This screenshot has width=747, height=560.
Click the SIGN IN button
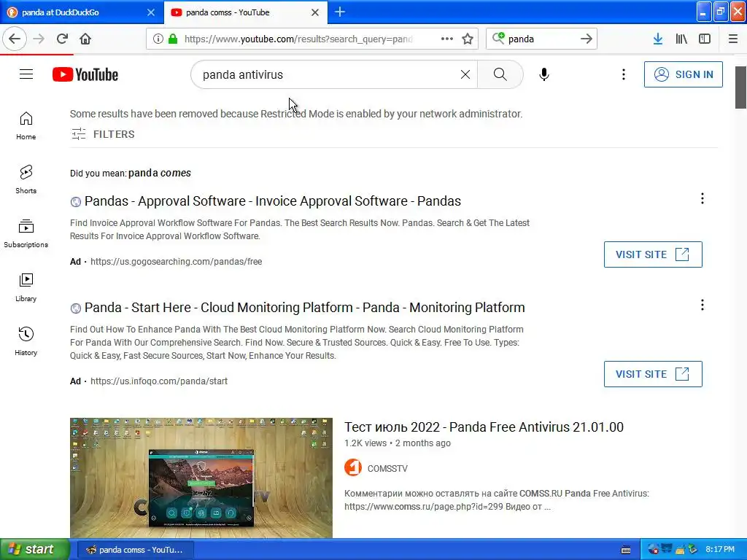point(683,74)
